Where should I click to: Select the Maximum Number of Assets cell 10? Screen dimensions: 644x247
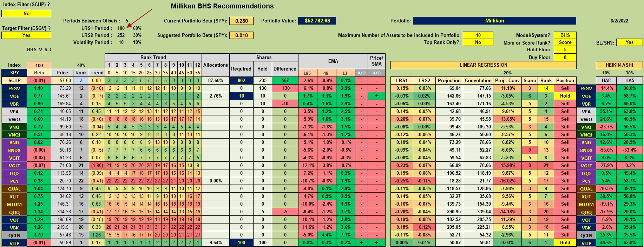pyautogui.click(x=478, y=35)
